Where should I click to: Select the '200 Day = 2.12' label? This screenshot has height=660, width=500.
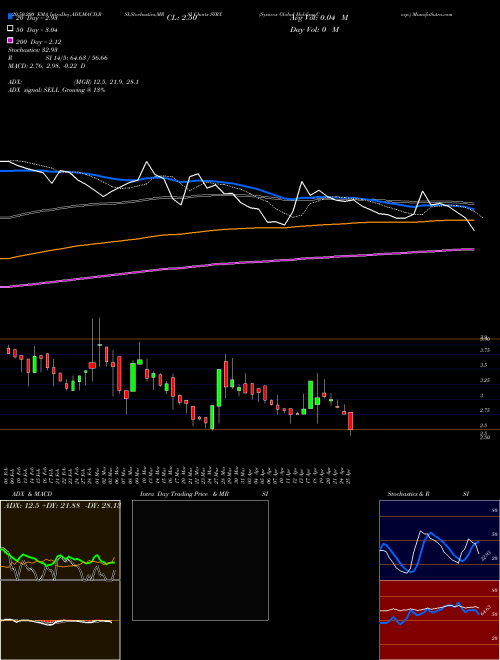39,42
